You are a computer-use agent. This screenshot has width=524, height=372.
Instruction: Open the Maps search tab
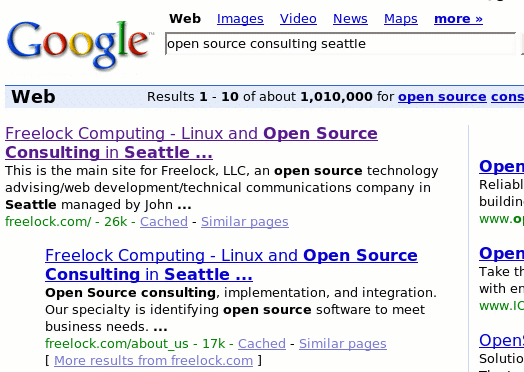tap(401, 19)
